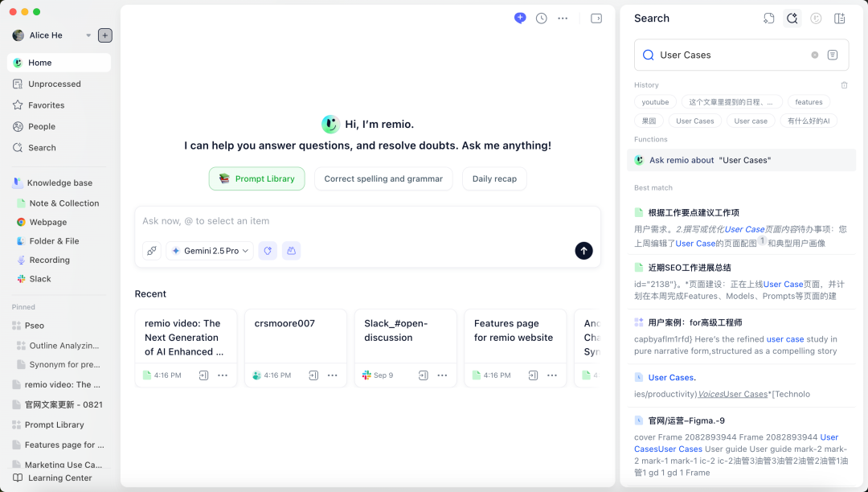The image size is (868, 492).
Task: Go to Favorites in the sidebar
Action: point(46,105)
